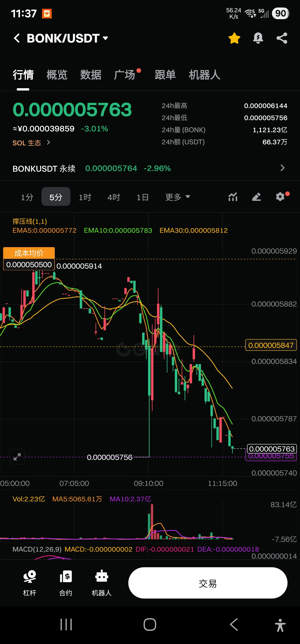Open the 广场 tab
The height and width of the screenshot is (644, 300).
pos(124,75)
